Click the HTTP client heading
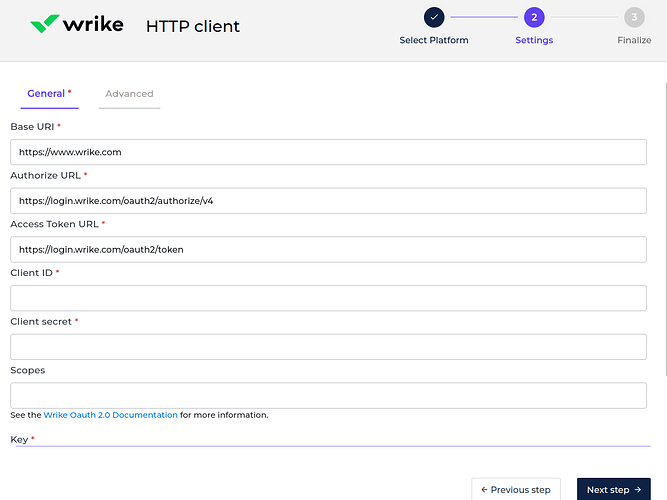The image size is (667, 500). point(193,26)
